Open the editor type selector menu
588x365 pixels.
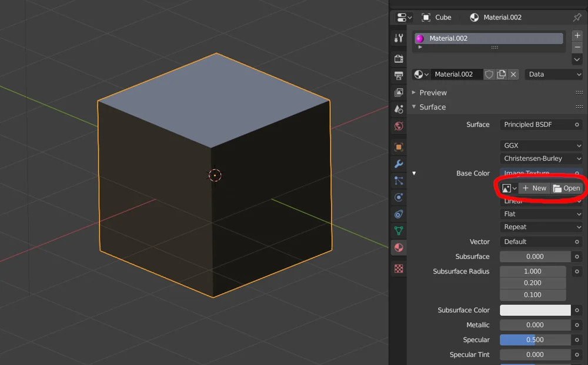coord(403,17)
